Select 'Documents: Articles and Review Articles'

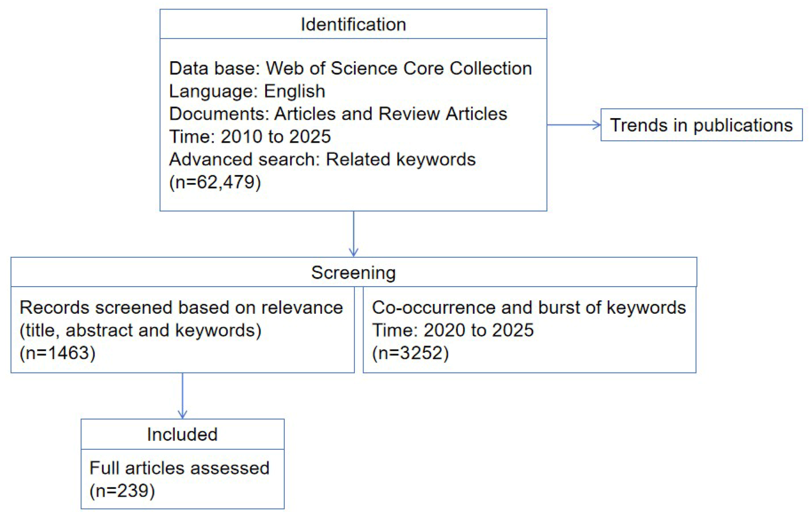click(x=338, y=114)
